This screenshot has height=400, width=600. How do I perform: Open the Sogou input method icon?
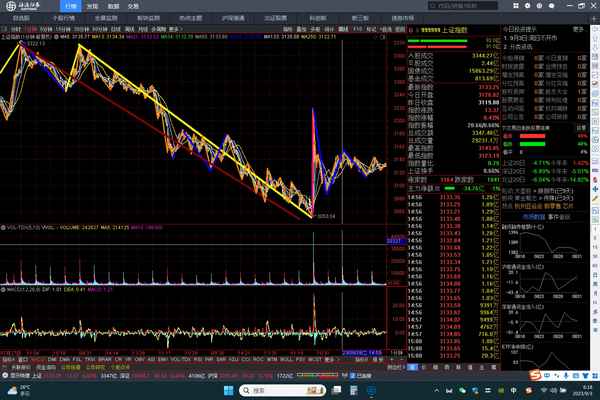point(535,374)
